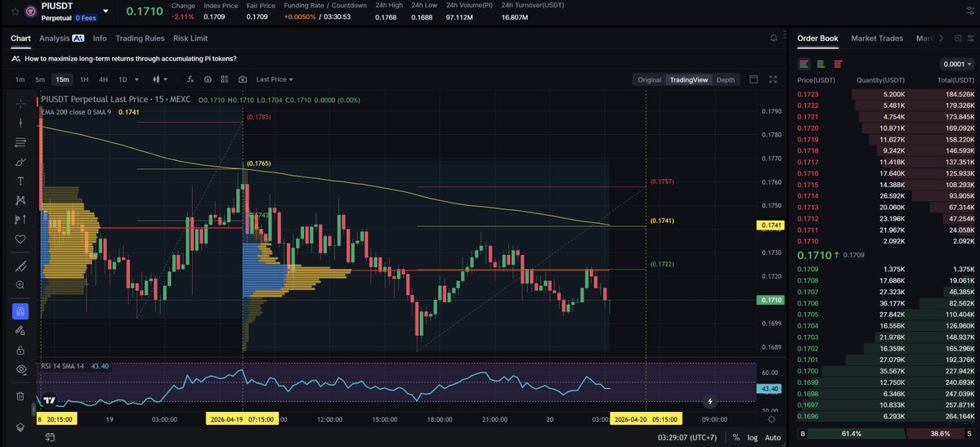Open order book preferences sliders icon

coord(970,38)
